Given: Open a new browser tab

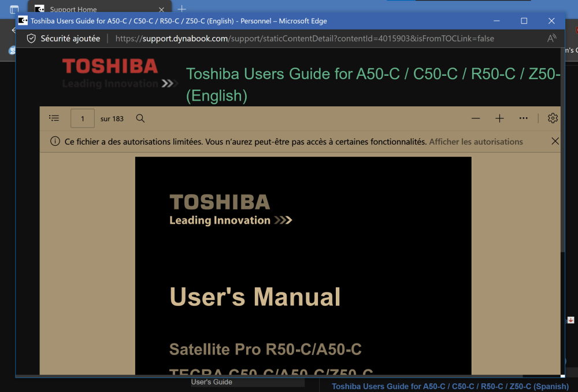Looking at the screenshot, I should coord(181,9).
